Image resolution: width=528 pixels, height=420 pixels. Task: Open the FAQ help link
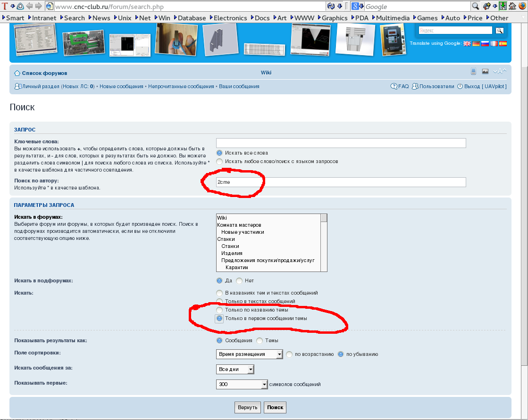click(x=400, y=86)
